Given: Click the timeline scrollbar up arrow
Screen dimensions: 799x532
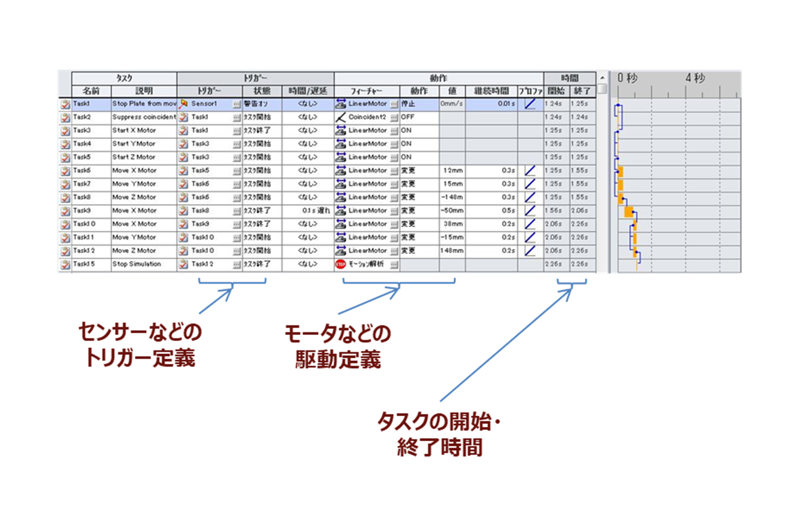Looking at the screenshot, I should pos(602,78).
